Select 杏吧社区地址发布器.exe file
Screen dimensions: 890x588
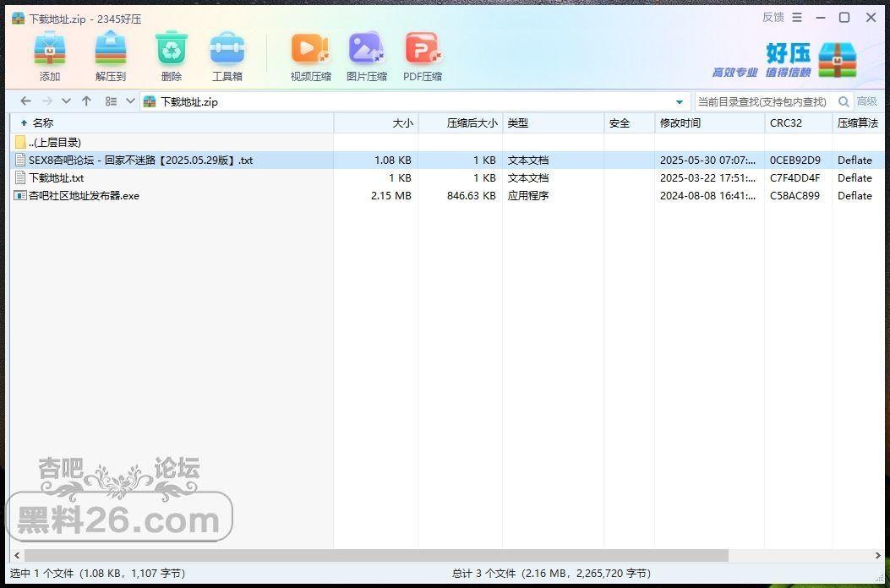click(x=446, y=195)
